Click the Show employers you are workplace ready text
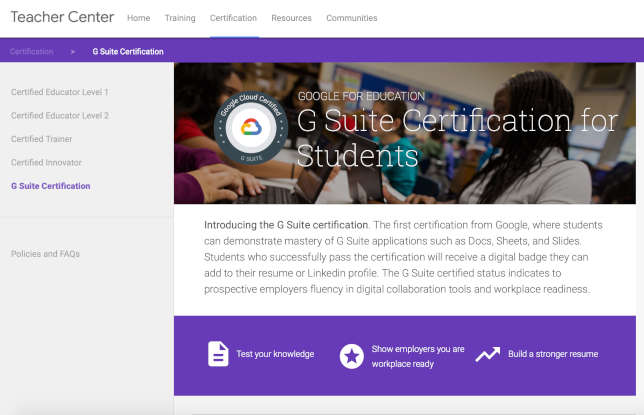 click(418, 356)
